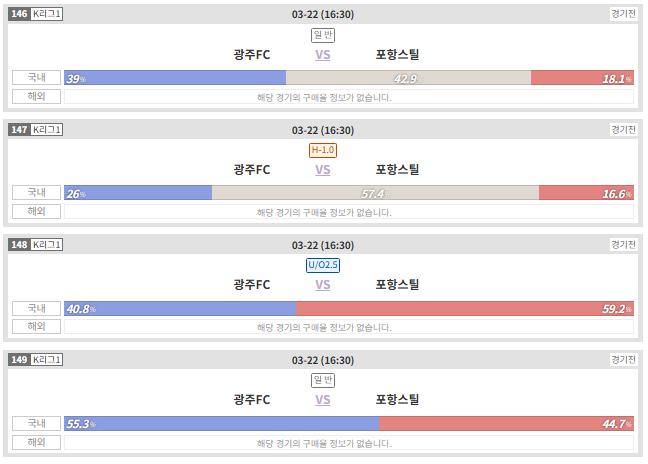Open the VS link in match 149

coord(323,400)
